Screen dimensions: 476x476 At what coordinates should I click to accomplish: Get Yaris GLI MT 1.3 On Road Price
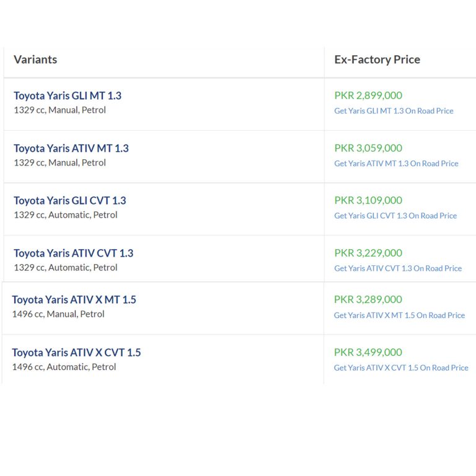(x=394, y=111)
